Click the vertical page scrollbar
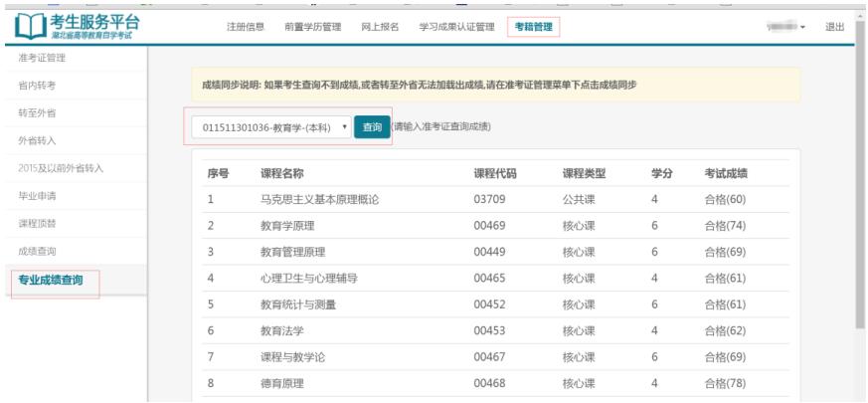 860,199
